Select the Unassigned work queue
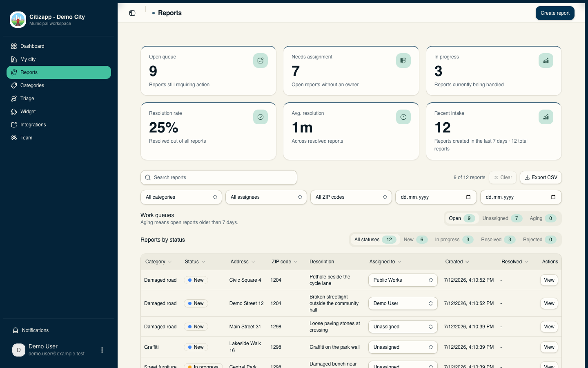588x368 pixels. 502,218
